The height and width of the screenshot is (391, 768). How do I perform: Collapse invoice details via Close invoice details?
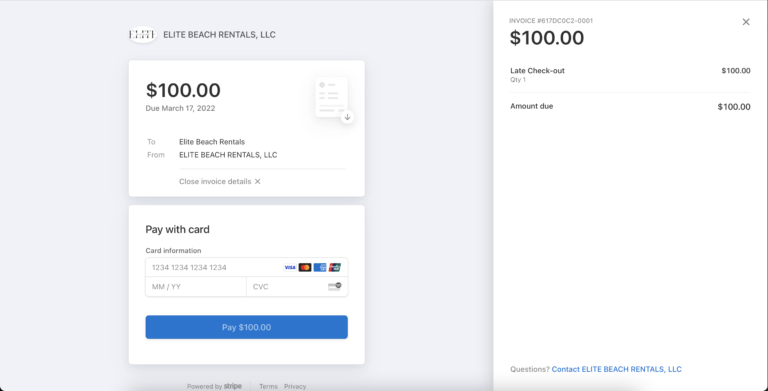coord(220,181)
